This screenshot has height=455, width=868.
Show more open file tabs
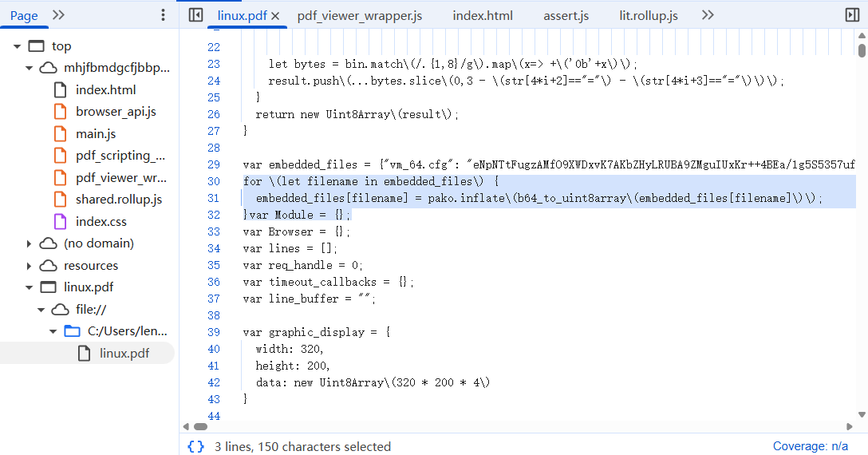point(708,15)
